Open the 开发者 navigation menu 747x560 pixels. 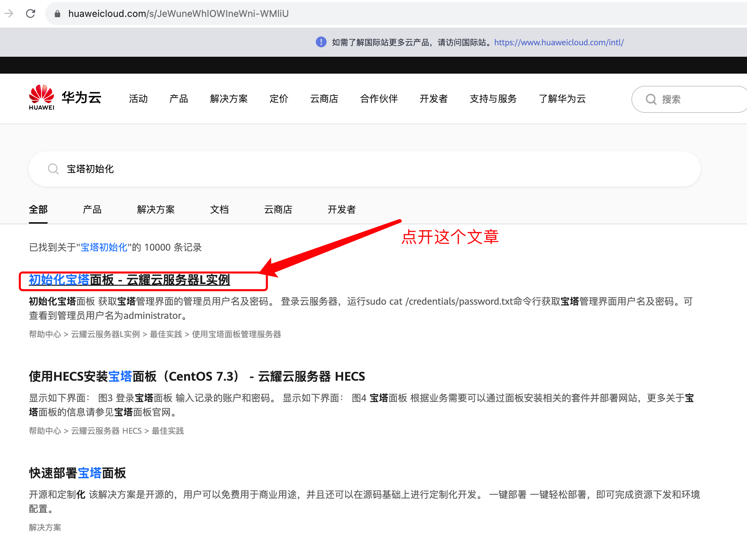click(434, 99)
